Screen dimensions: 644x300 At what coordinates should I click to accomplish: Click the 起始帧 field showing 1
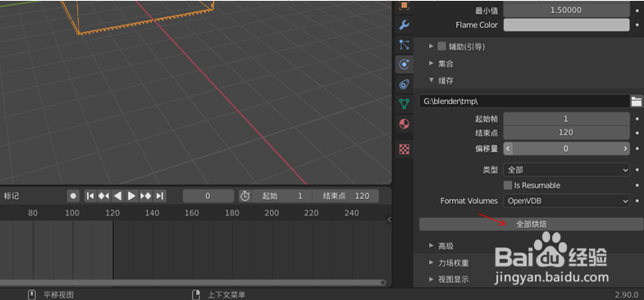click(566, 119)
